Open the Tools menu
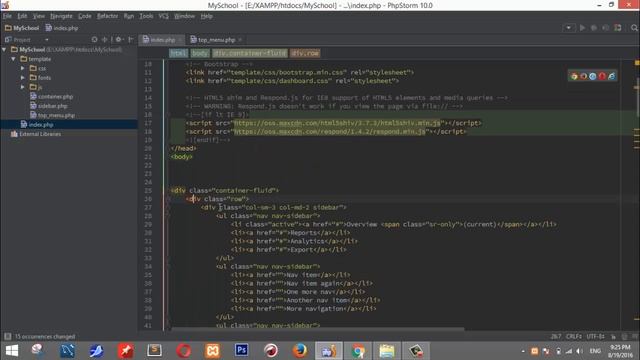The height and width of the screenshot is (360, 640). click(146, 16)
